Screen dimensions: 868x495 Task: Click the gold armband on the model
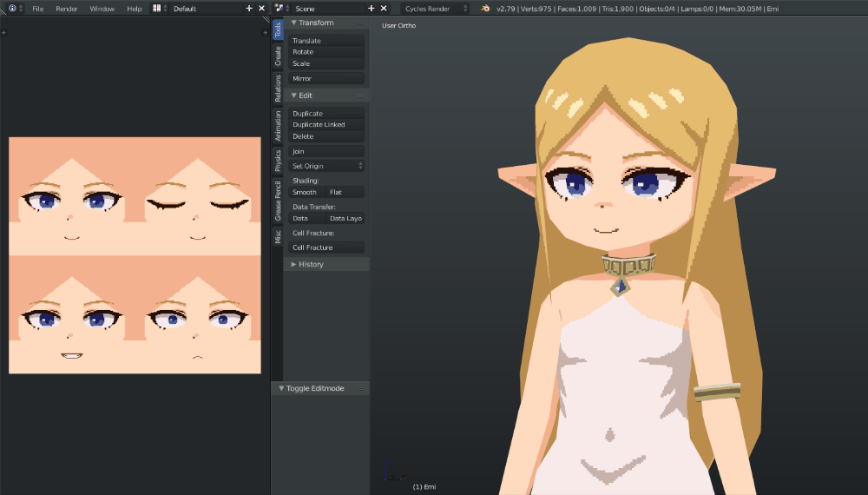tap(718, 392)
